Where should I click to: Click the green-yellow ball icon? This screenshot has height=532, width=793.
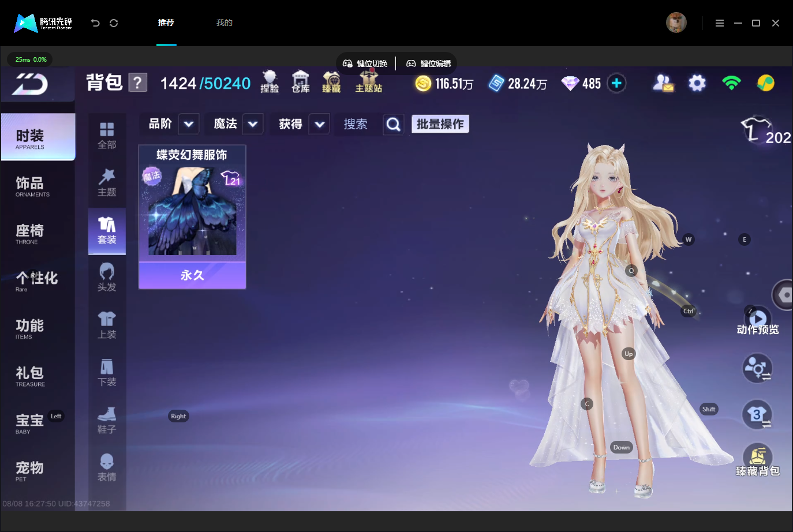765,84
